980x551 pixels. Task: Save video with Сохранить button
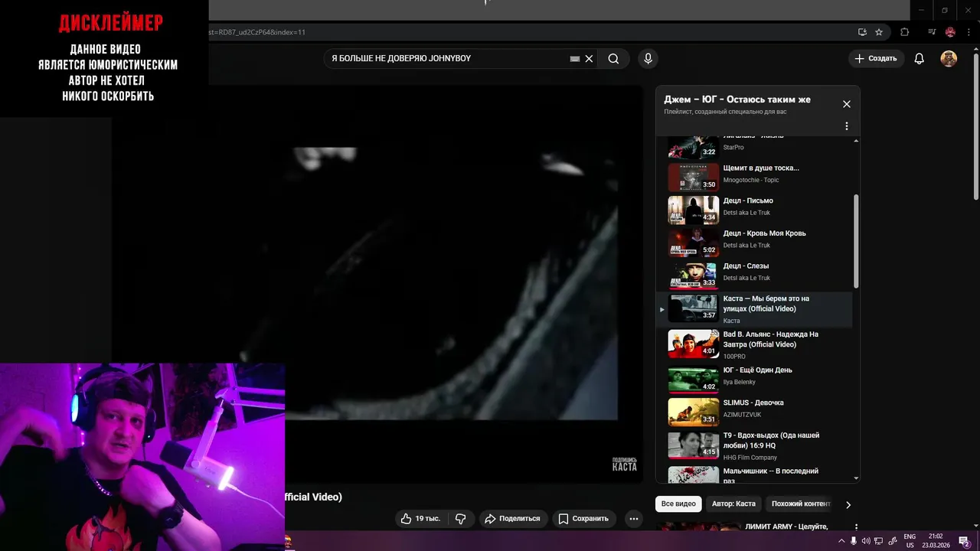tap(583, 518)
